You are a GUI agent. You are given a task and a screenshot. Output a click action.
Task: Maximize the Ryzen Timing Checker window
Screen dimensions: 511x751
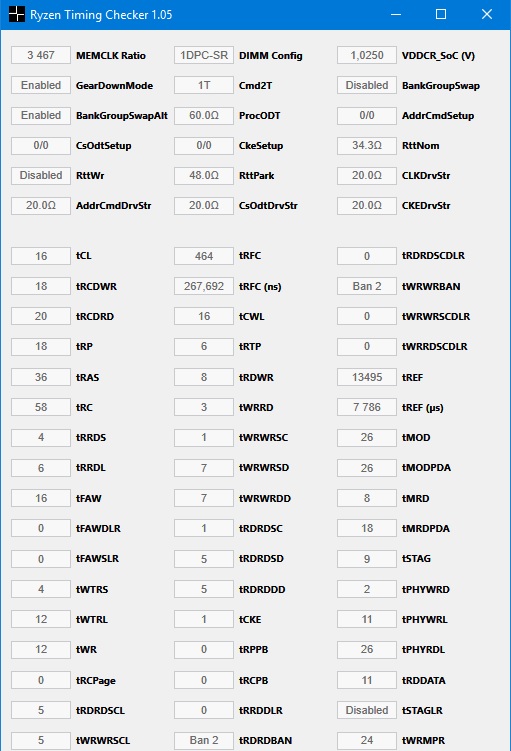tap(441, 14)
